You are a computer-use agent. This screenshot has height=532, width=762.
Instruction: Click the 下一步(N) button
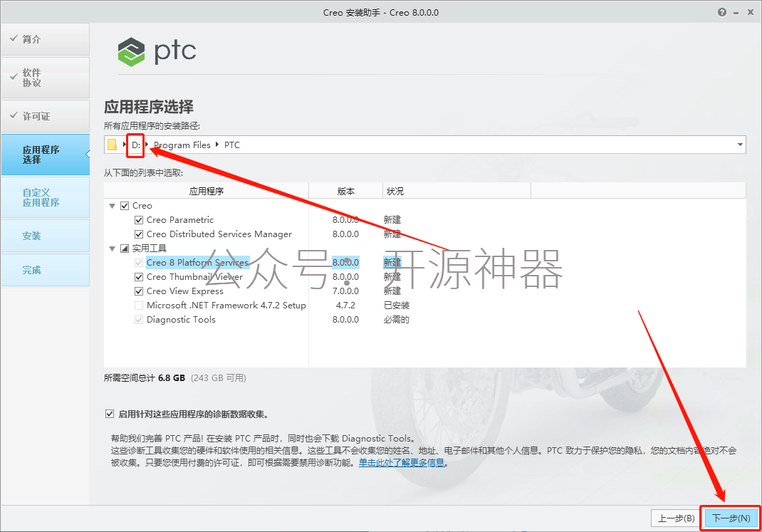pos(731,518)
